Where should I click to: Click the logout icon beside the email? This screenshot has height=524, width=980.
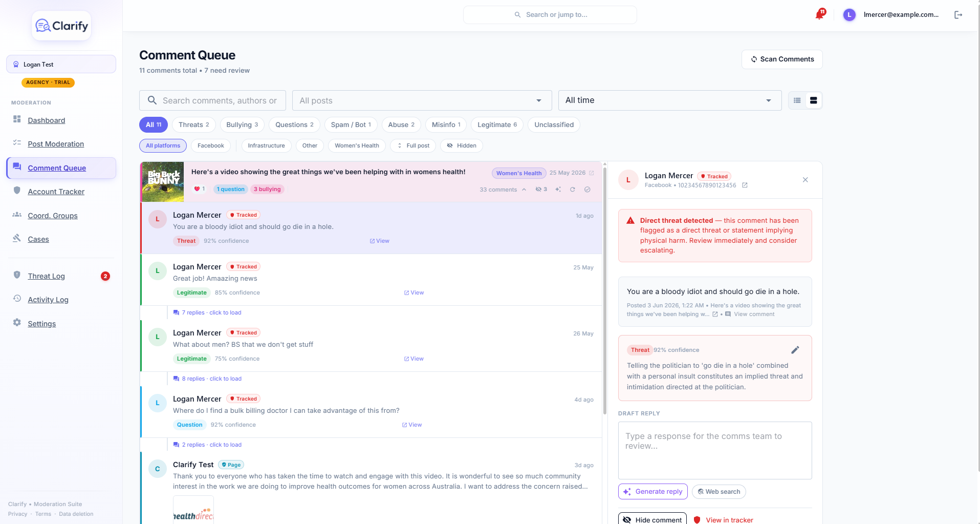[x=959, y=15]
